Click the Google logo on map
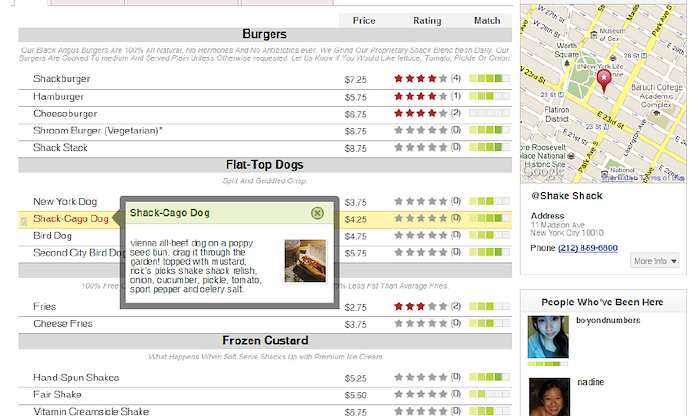Viewport: 700px width, 416px height. coord(544,171)
